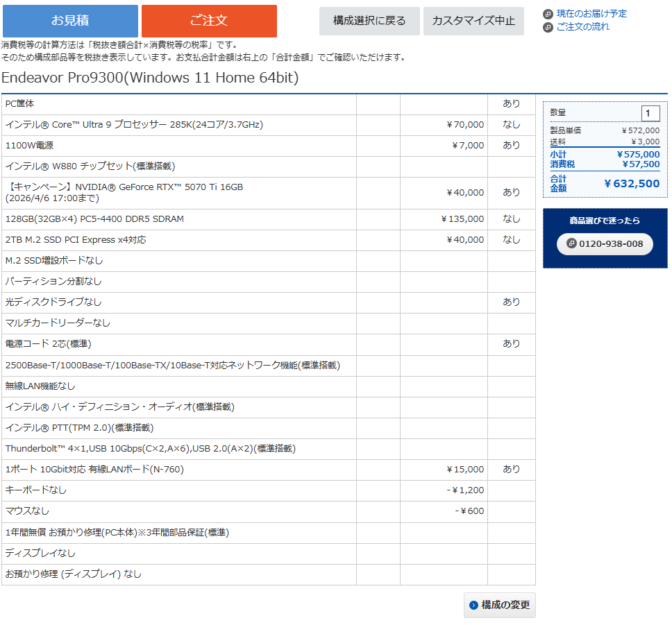
Task: Open the 現在のお届け予定 link
Action: point(591,14)
